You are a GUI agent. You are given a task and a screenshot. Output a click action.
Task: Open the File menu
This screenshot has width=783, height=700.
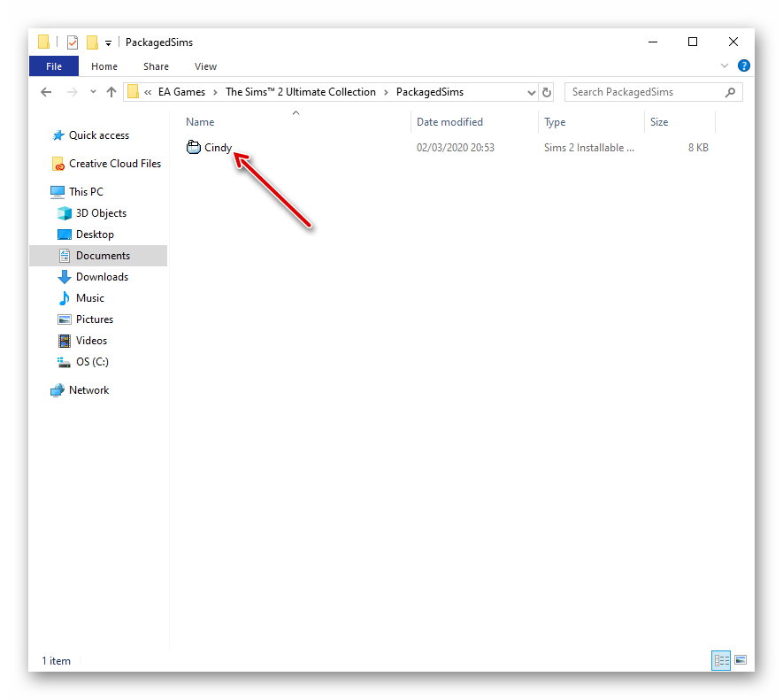pos(54,66)
